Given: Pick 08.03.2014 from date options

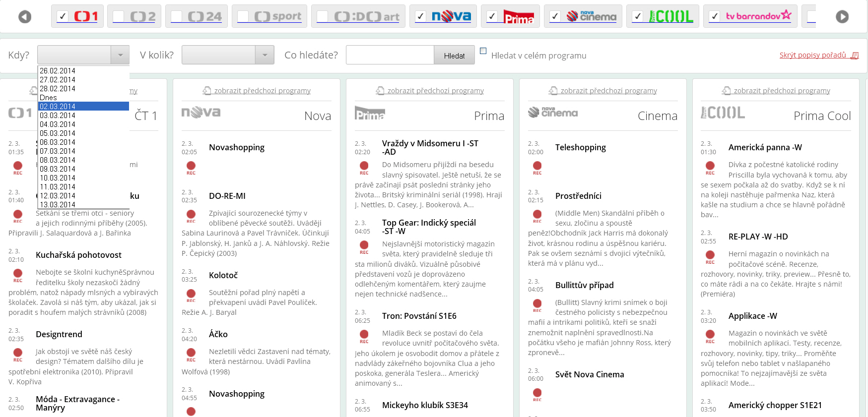Looking at the screenshot, I should pos(83,160).
